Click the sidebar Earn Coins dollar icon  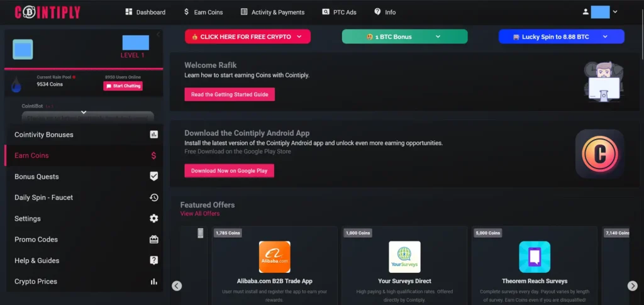coord(153,155)
